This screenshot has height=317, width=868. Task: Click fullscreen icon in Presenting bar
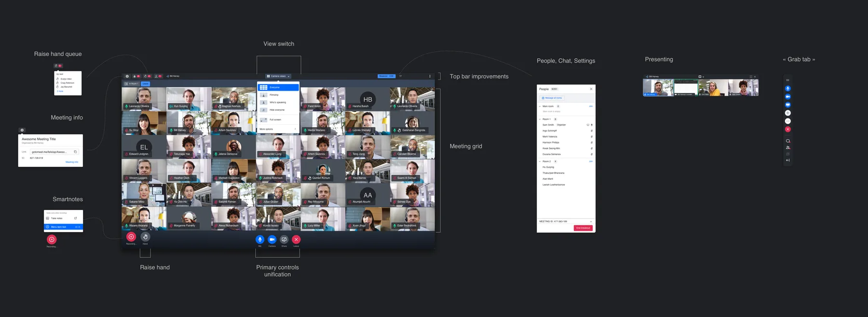tap(751, 77)
